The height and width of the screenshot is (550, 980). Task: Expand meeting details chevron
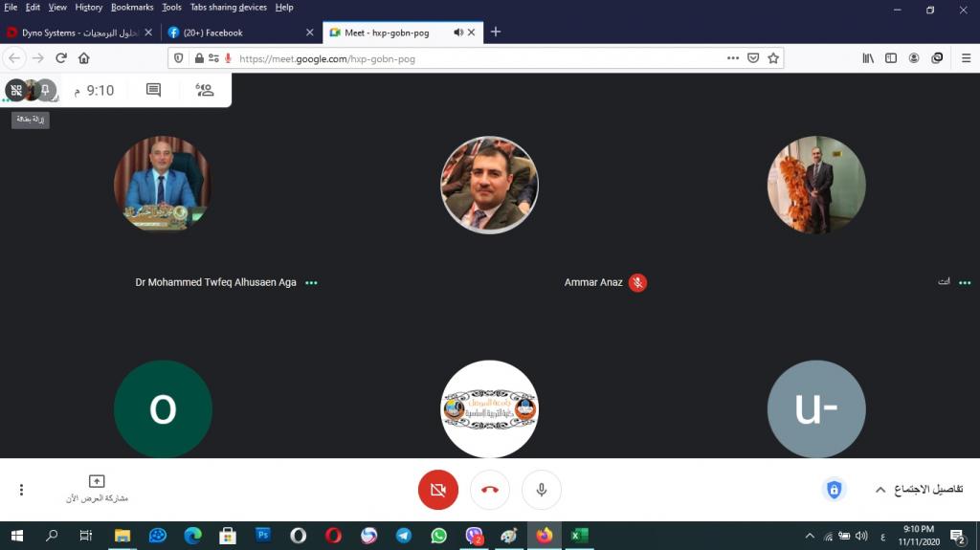(x=880, y=490)
